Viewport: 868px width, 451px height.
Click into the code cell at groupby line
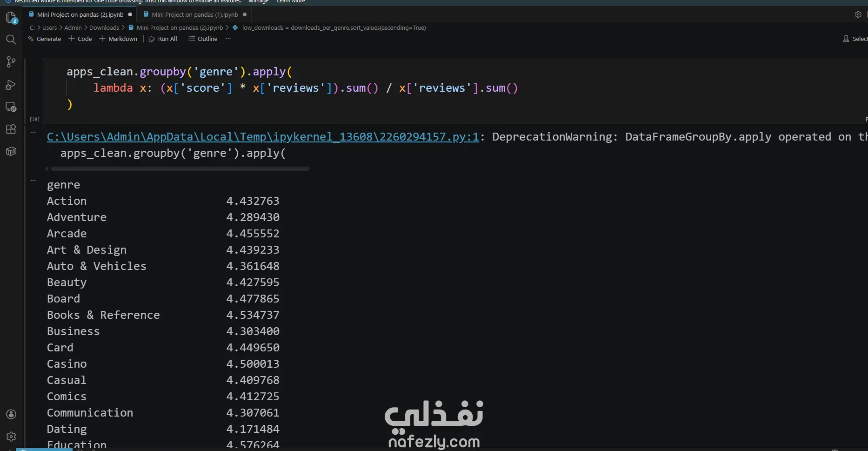tap(179, 72)
